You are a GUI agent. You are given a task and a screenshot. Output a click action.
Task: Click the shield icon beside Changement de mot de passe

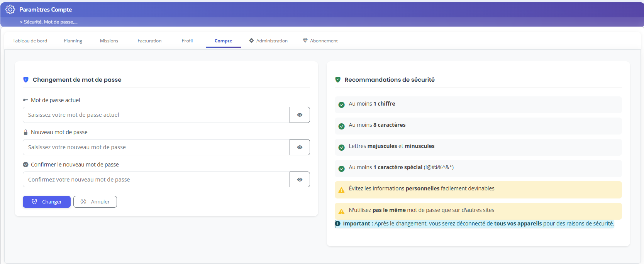pos(26,80)
